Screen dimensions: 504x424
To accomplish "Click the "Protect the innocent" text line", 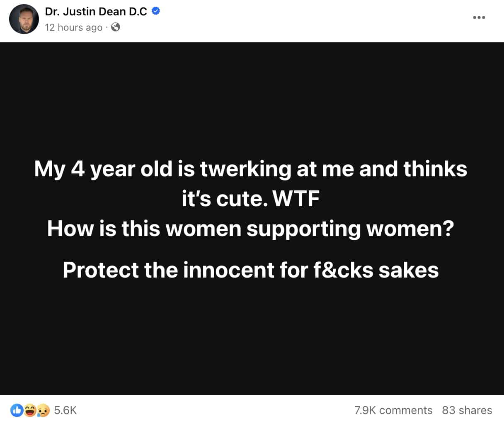I will point(250,270).
